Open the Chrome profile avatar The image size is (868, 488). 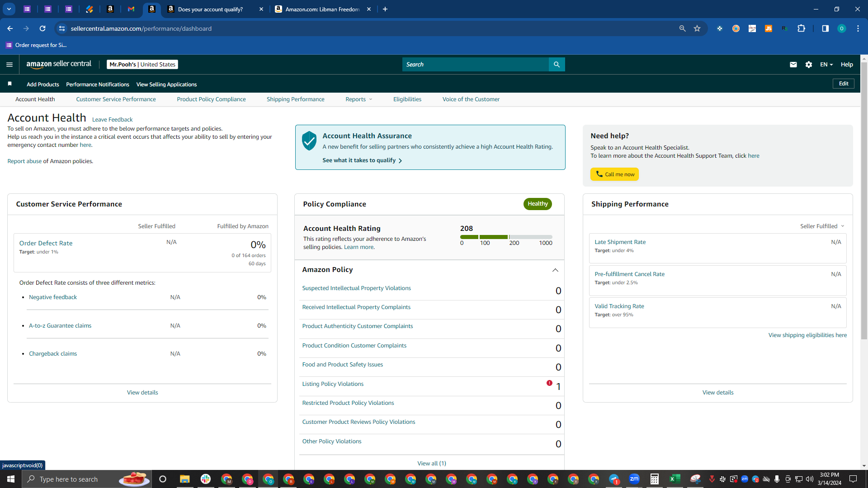pyautogui.click(x=842, y=28)
